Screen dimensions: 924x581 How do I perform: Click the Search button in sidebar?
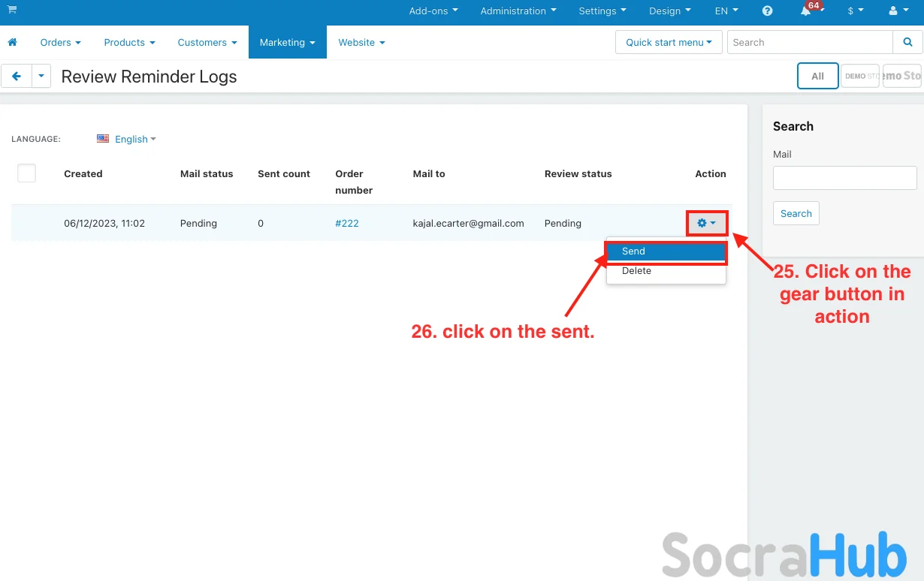pyautogui.click(x=796, y=213)
